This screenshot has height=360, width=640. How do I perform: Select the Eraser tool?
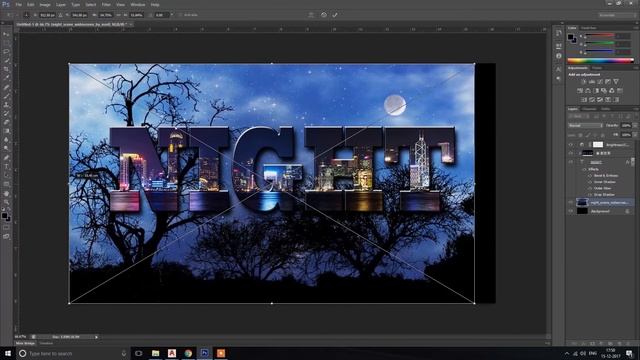tap(6, 122)
